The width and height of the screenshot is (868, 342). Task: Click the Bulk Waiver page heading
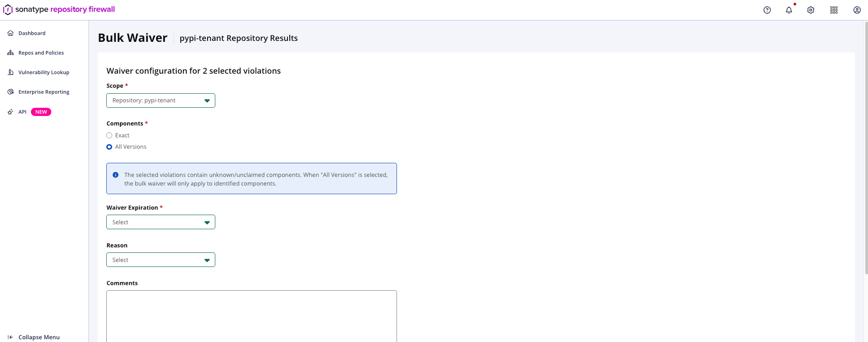[x=133, y=38]
